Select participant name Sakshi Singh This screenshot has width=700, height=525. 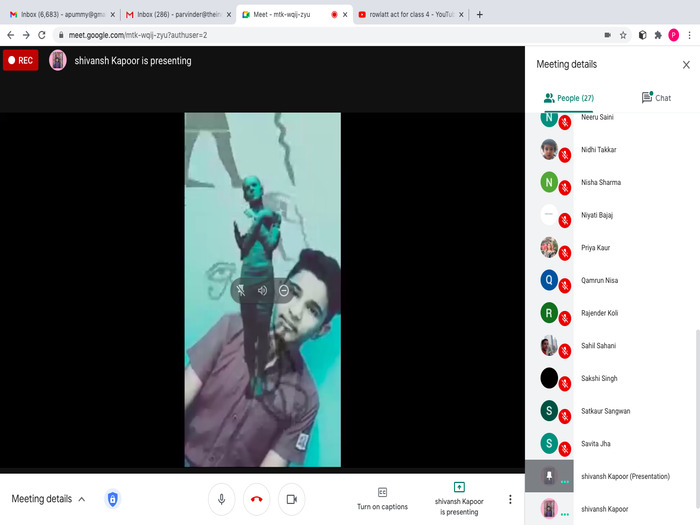599,378
